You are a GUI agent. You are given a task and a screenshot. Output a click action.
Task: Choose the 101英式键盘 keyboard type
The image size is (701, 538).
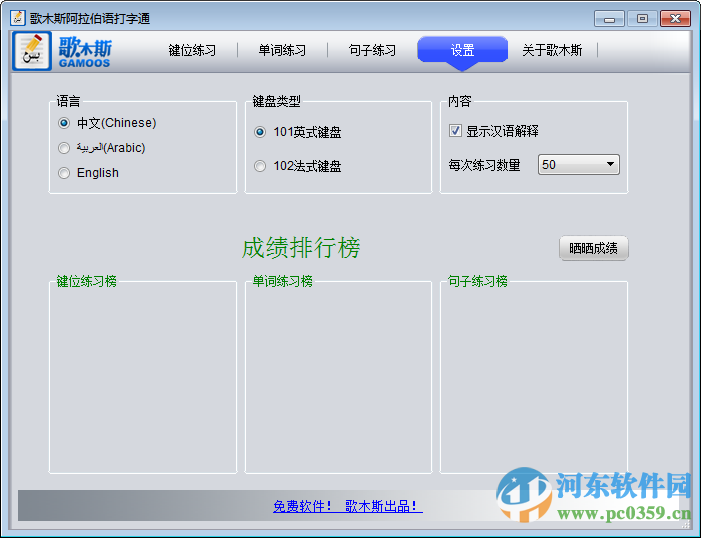(298, 132)
